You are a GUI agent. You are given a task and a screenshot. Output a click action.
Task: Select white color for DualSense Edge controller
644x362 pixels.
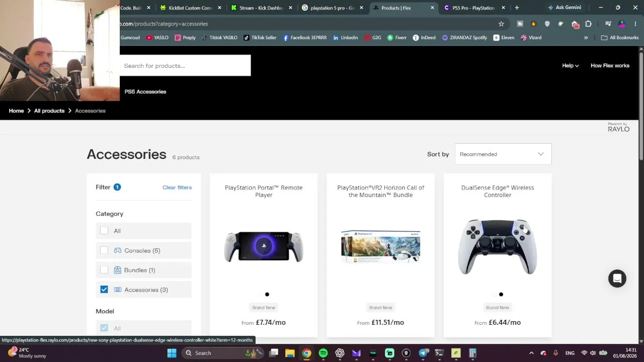point(494,295)
